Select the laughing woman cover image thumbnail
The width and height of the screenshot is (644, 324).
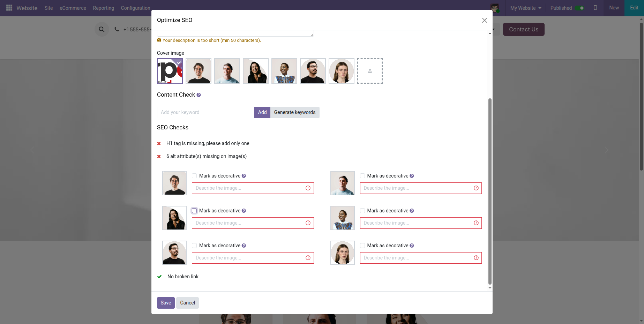(x=256, y=71)
